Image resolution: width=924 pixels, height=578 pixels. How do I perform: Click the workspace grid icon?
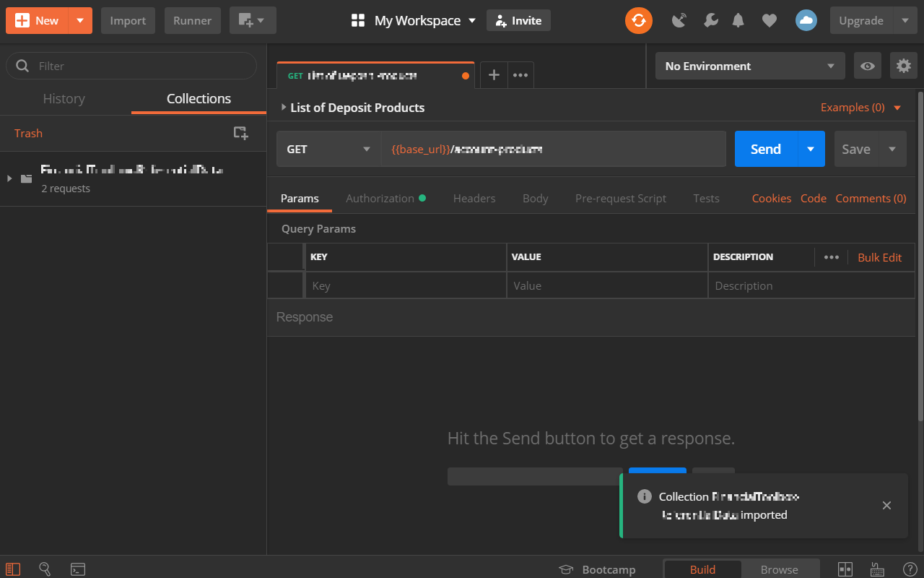point(358,20)
